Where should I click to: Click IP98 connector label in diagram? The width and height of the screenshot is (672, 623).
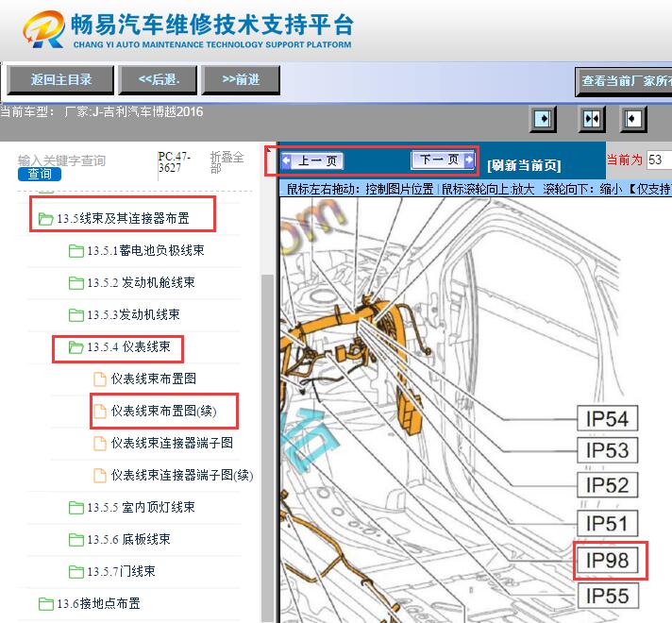pos(607,560)
